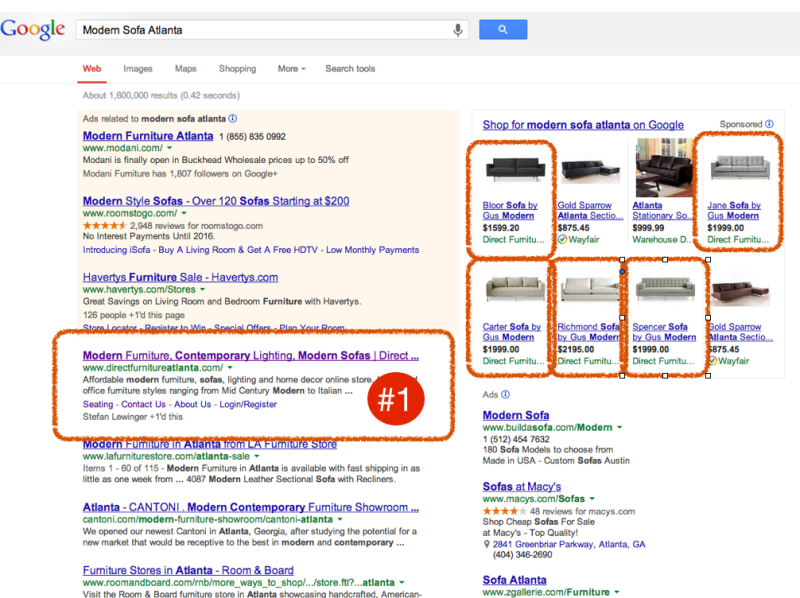Viewport: 800px width, 598px height.
Task: Expand arrow next to macys.com/Sofas URL
Action: pos(592,499)
